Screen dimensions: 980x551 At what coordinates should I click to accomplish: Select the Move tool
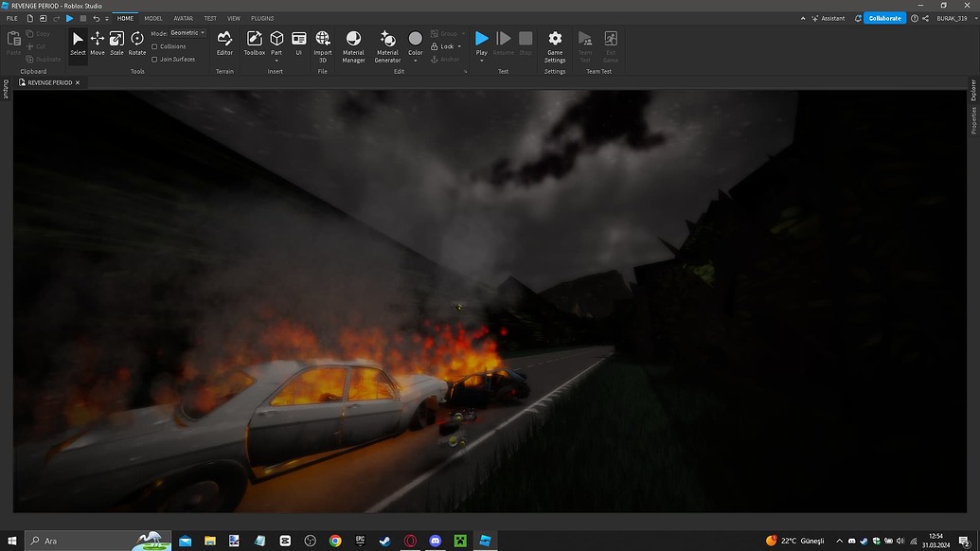[97, 40]
